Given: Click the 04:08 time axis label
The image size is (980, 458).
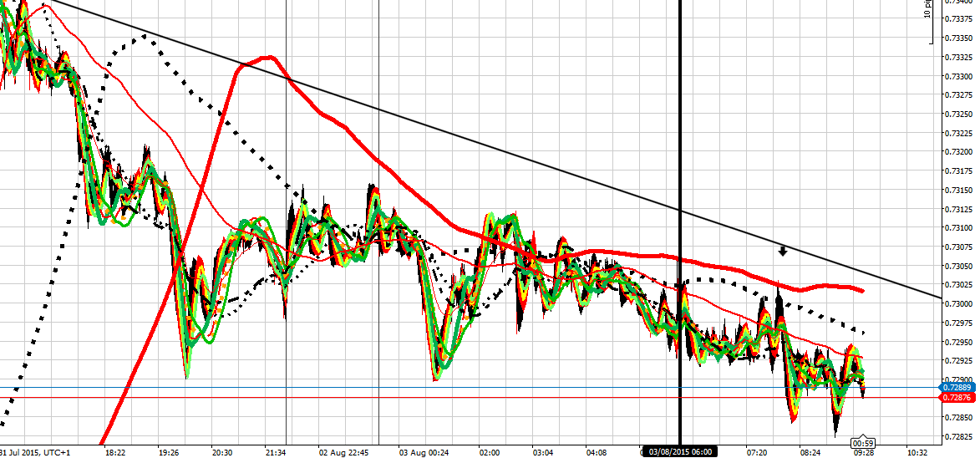Looking at the screenshot, I should click(x=597, y=452).
